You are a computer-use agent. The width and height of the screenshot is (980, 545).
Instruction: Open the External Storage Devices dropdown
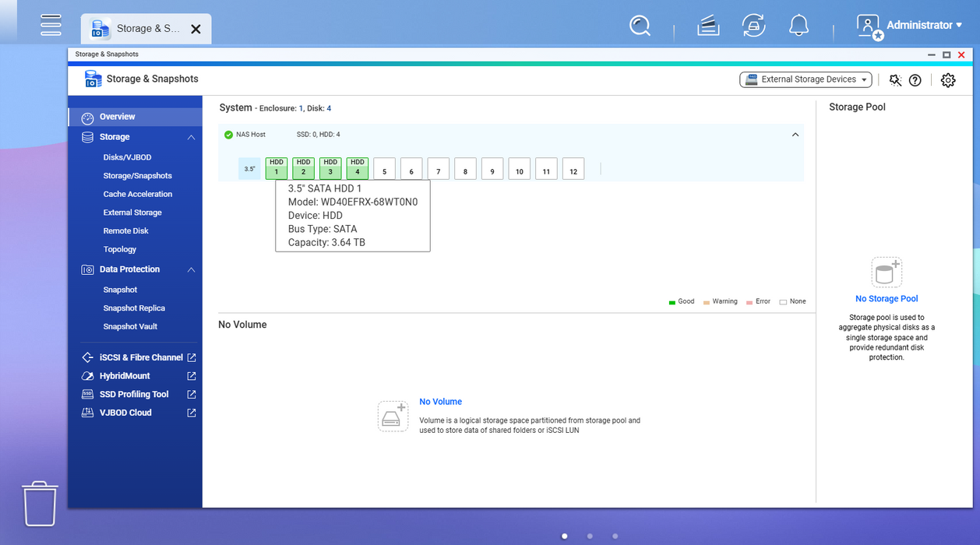point(806,79)
